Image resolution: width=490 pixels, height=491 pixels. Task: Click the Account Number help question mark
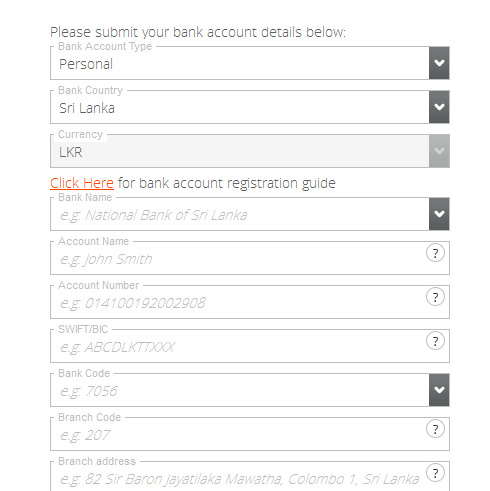[435, 297]
